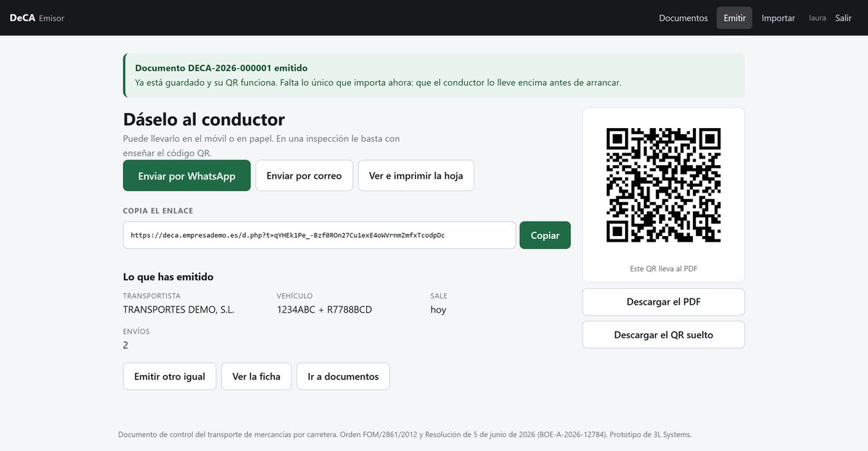This screenshot has height=451, width=868.
Task: Select the heading Dáselo al conductor
Action: (204, 119)
